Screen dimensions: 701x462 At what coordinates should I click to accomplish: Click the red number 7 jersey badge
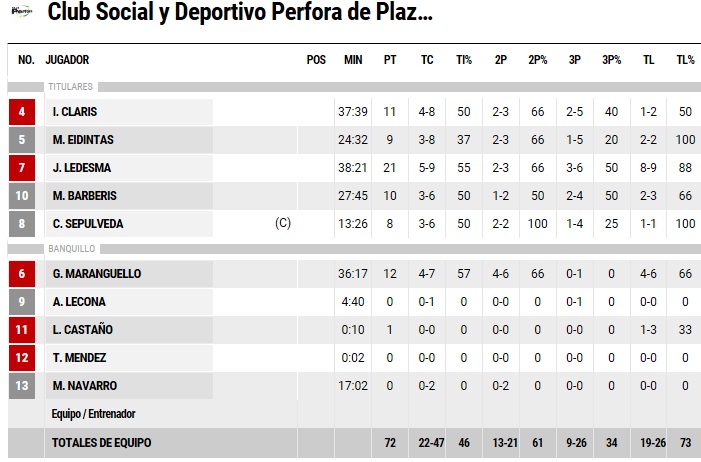pos(22,168)
